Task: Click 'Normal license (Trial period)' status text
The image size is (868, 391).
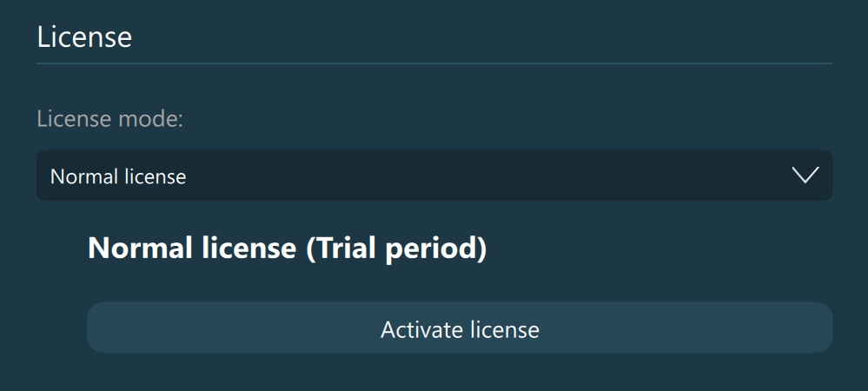Action: click(287, 249)
